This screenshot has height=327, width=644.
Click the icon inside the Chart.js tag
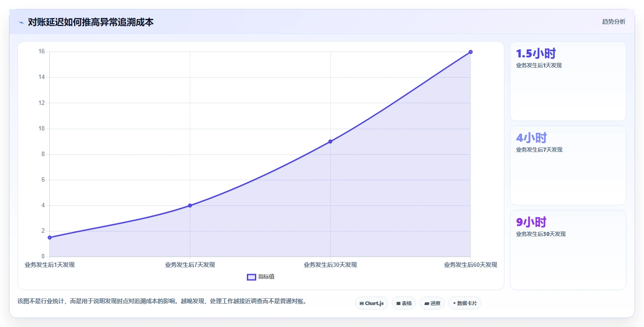click(x=362, y=304)
